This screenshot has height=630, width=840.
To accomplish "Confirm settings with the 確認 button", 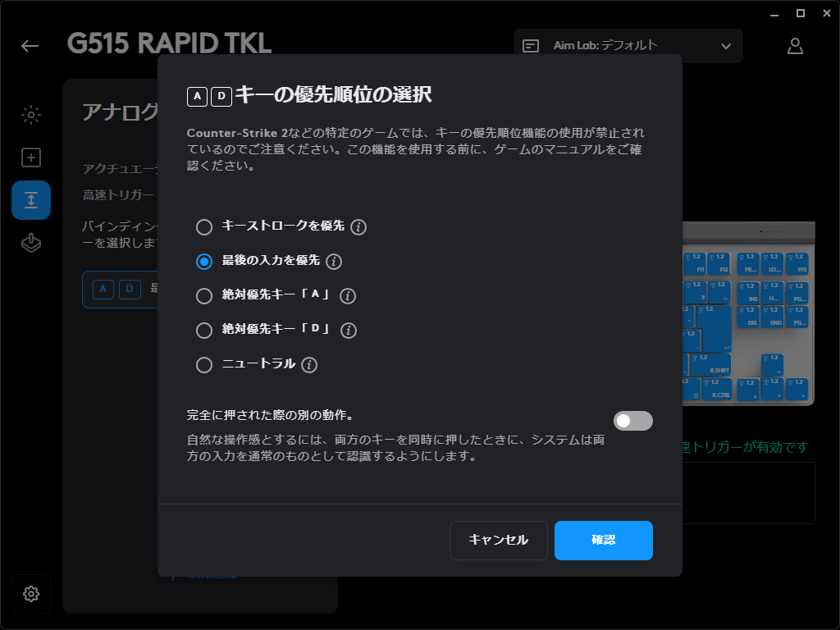I will pos(603,540).
